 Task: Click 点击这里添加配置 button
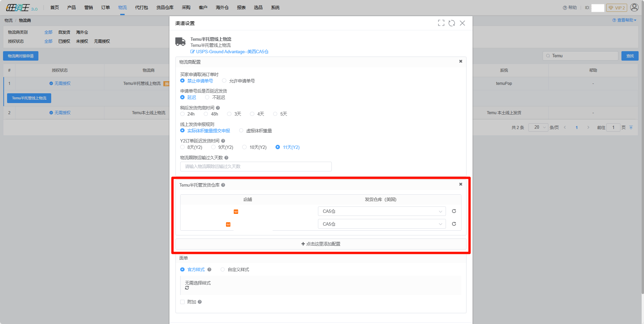pyautogui.click(x=321, y=244)
